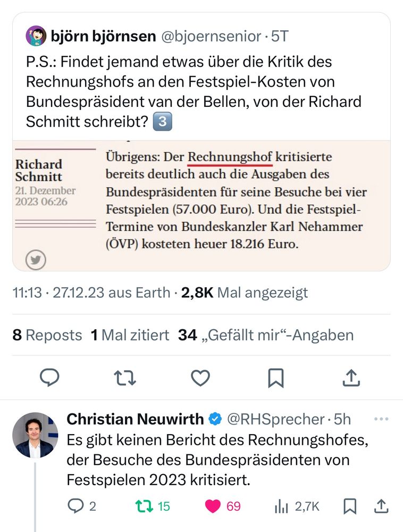Open @bjoernsenior handle in quoted tweet

pyautogui.click(x=211, y=36)
